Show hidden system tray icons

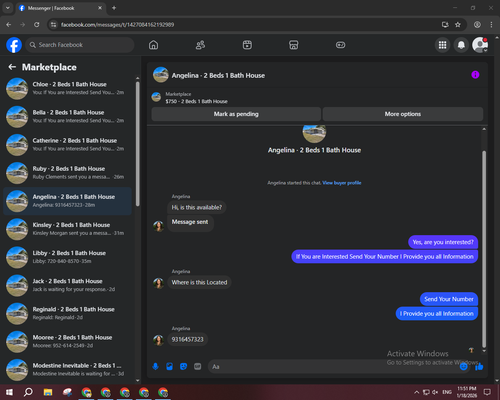417,392
